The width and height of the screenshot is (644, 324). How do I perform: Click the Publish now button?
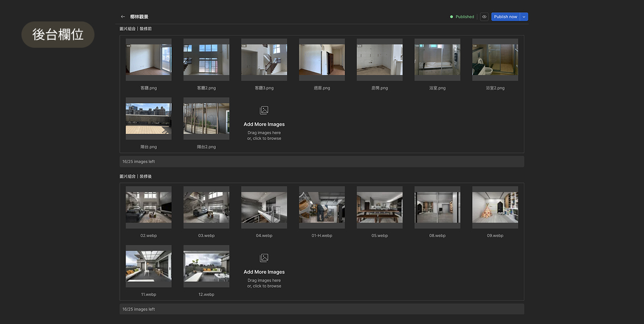point(505,17)
